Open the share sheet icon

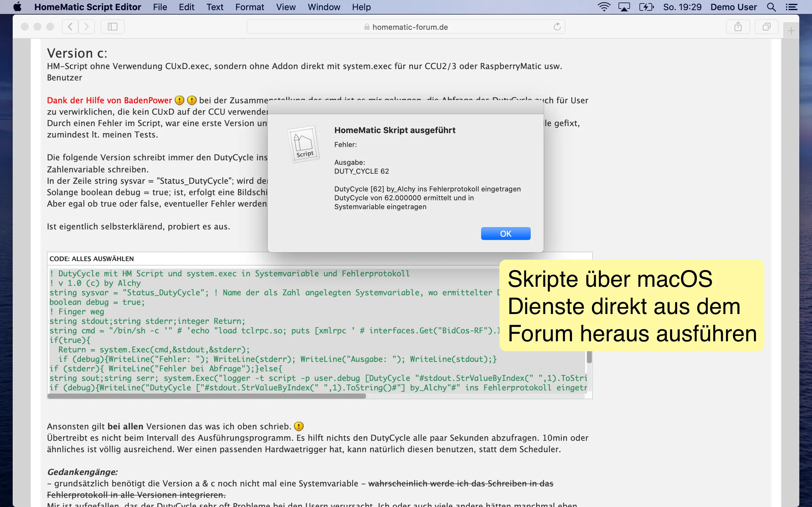[x=738, y=27]
